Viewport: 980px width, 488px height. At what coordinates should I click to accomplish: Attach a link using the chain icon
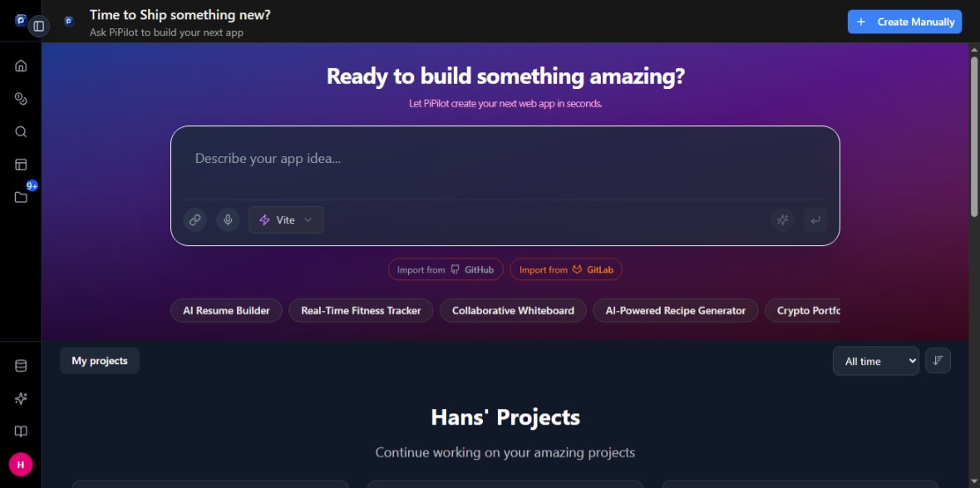pyautogui.click(x=195, y=219)
